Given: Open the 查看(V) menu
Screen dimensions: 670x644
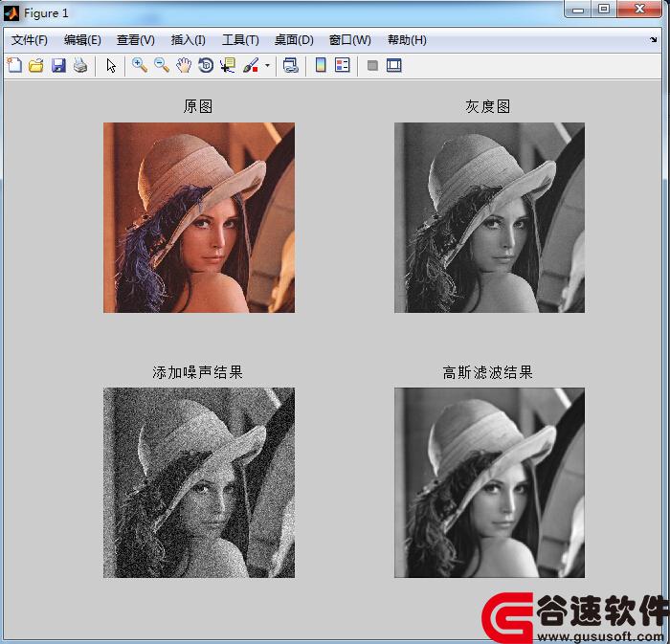Looking at the screenshot, I should click(136, 40).
